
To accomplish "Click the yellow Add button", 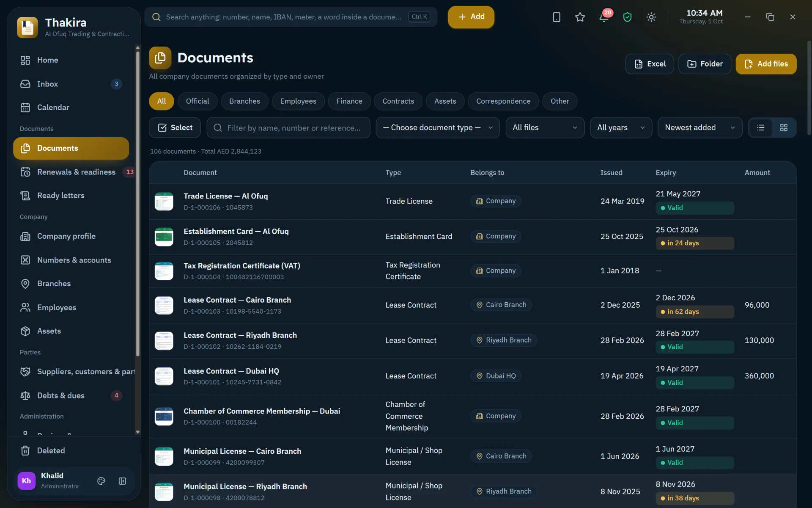I will click(471, 17).
